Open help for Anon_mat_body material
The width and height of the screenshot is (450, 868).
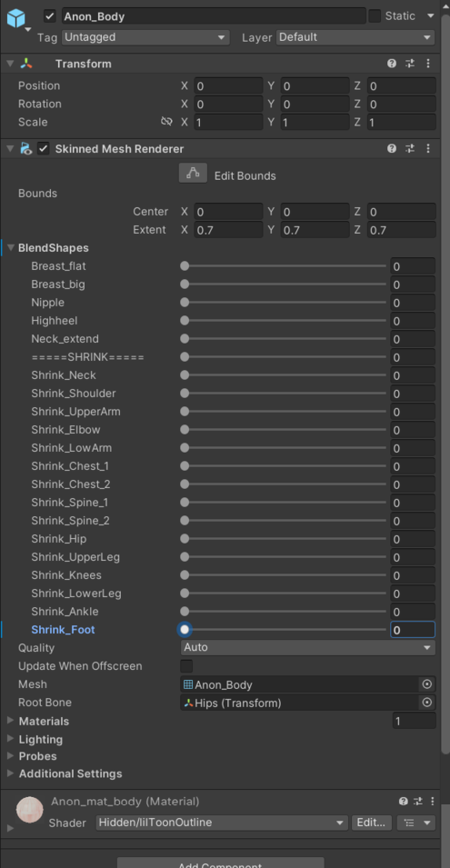[403, 801]
